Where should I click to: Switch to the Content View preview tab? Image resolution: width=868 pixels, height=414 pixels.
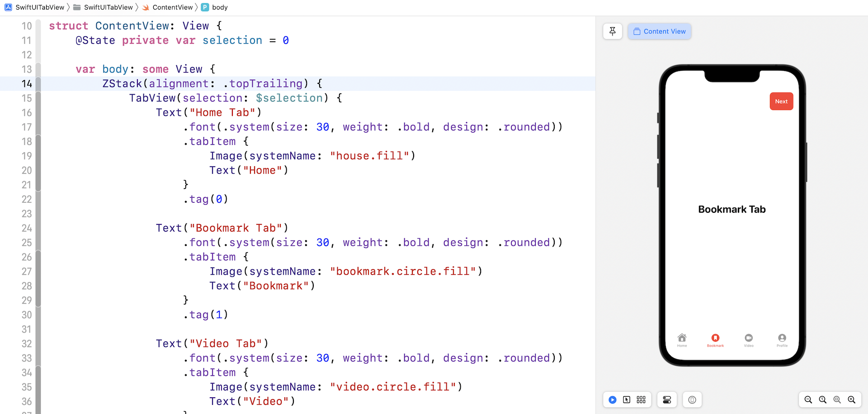[x=659, y=31]
